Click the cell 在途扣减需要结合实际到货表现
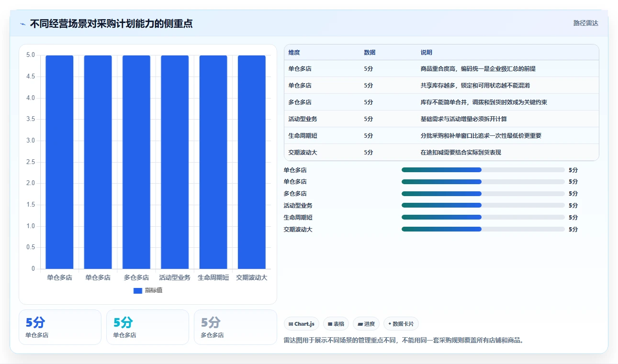Image resolution: width=618 pixels, height=364 pixels. [461, 153]
